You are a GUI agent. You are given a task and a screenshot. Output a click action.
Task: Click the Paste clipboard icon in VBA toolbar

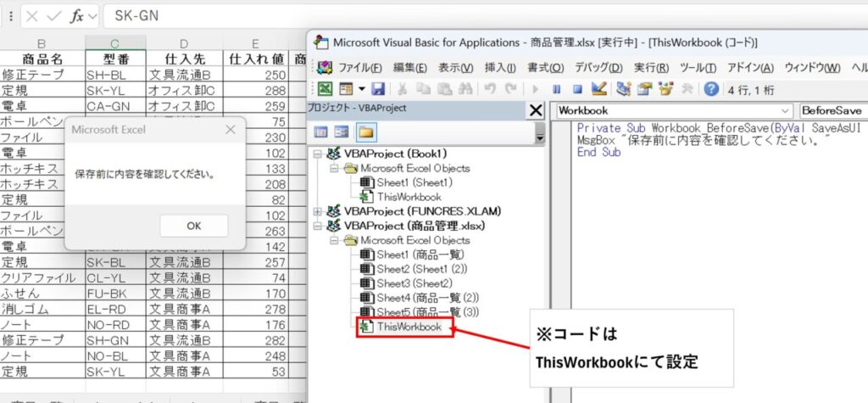tap(444, 89)
